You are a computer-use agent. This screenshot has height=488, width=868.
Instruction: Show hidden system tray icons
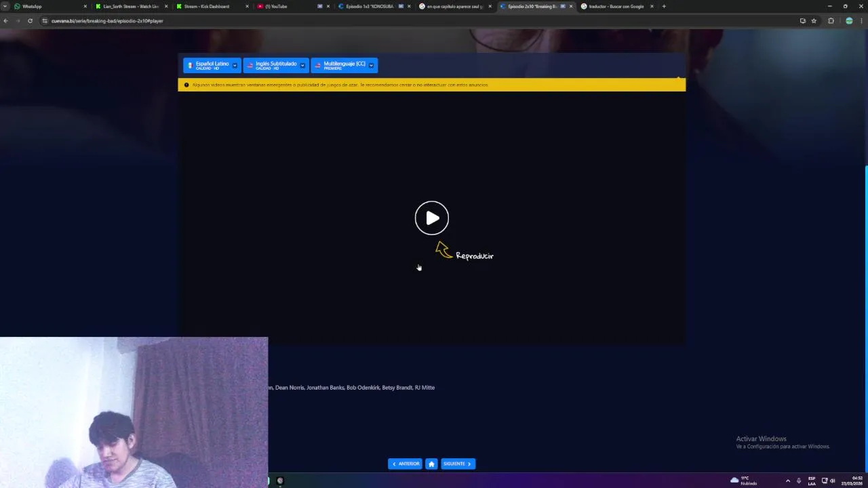(787, 481)
